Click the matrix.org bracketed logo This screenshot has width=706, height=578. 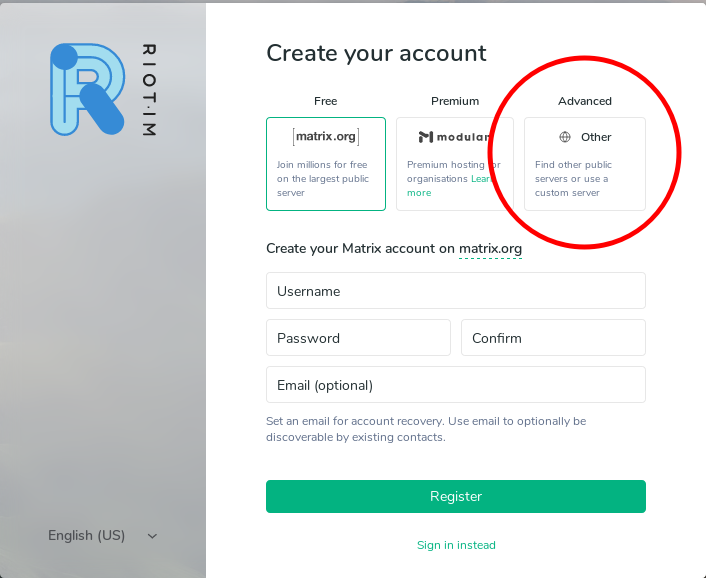326,136
